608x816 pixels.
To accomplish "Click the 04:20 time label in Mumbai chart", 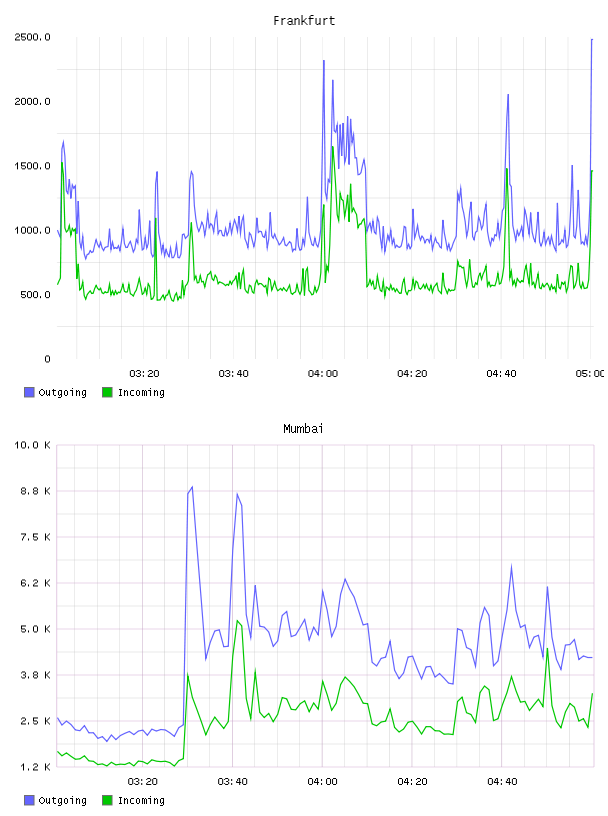I will coord(412,782).
